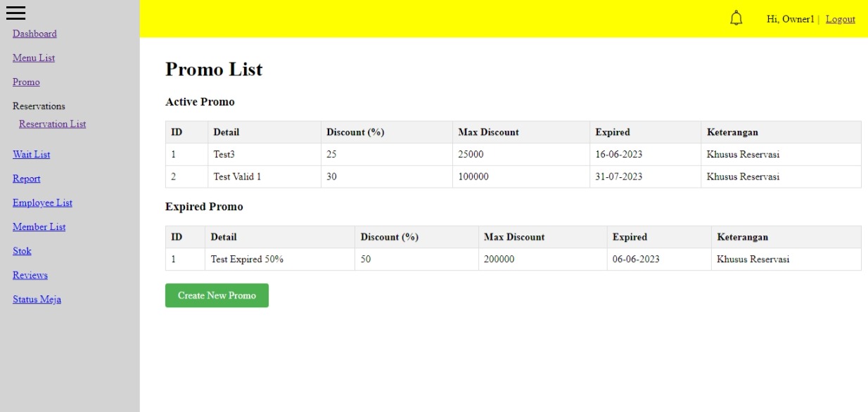Screen dimensions: 868x412
Task: Select the max discount 25000 cell
Action: click(521, 155)
